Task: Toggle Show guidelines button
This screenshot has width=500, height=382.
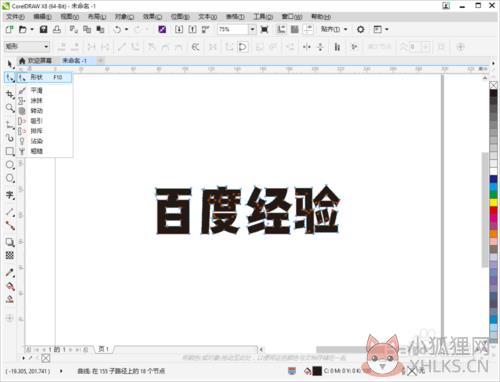Action: [x=308, y=29]
